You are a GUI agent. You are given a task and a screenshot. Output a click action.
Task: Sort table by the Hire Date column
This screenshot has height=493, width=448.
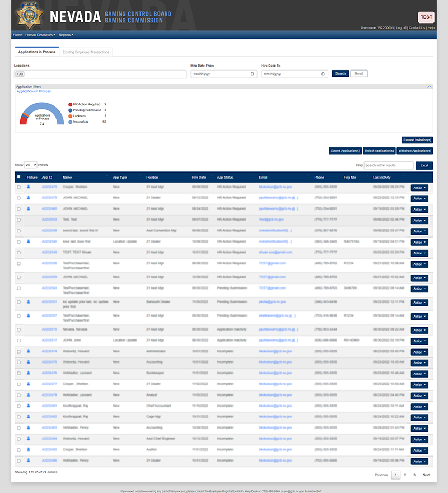[199, 178]
